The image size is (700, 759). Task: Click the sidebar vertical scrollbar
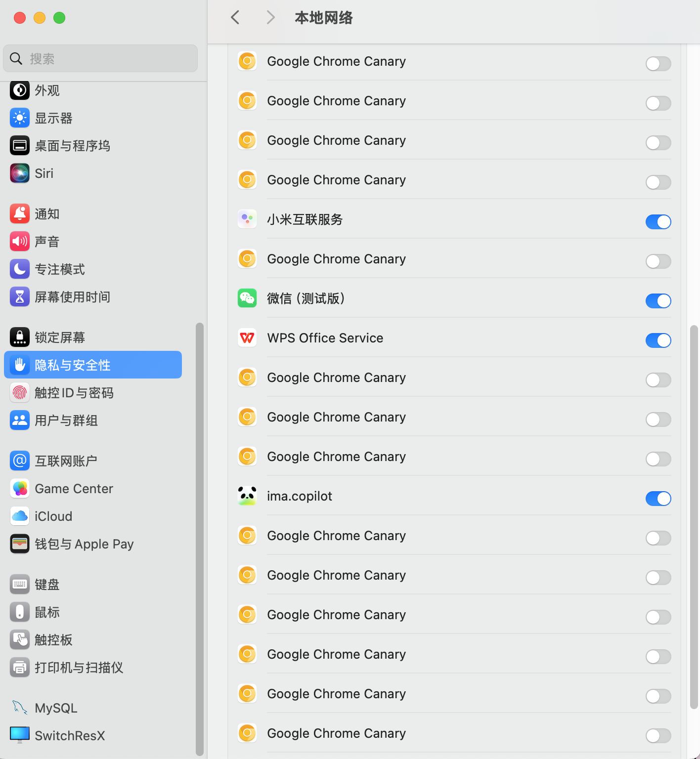(200, 539)
